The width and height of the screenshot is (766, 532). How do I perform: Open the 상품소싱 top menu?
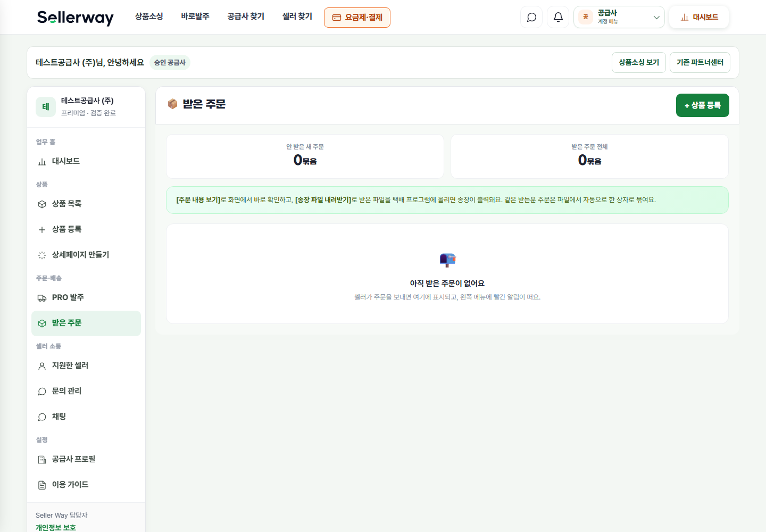click(149, 16)
